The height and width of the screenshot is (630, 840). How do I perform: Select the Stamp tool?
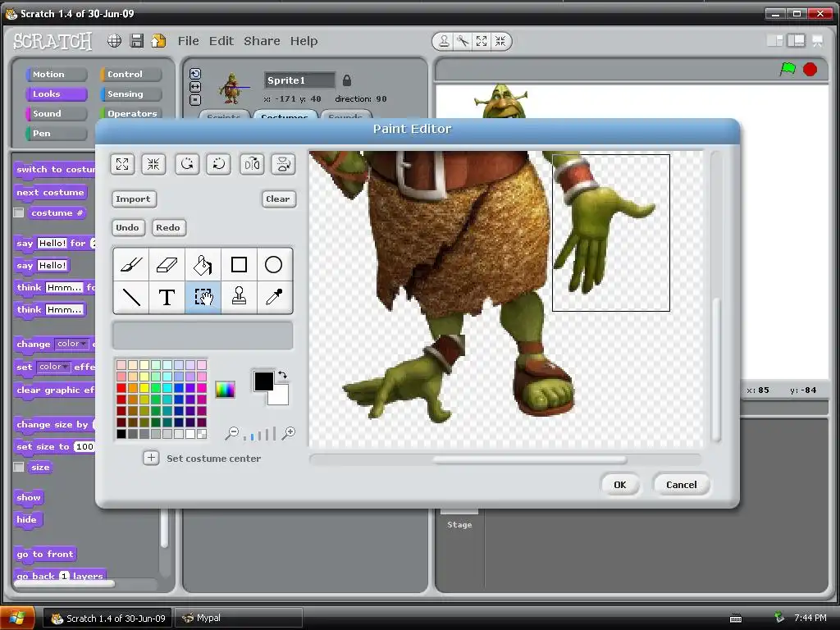point(239,297)
